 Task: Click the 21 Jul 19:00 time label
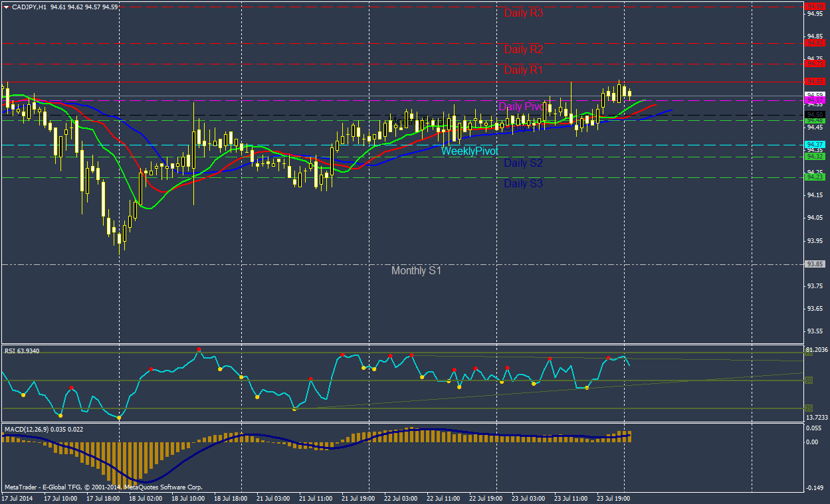coord(358,497)
